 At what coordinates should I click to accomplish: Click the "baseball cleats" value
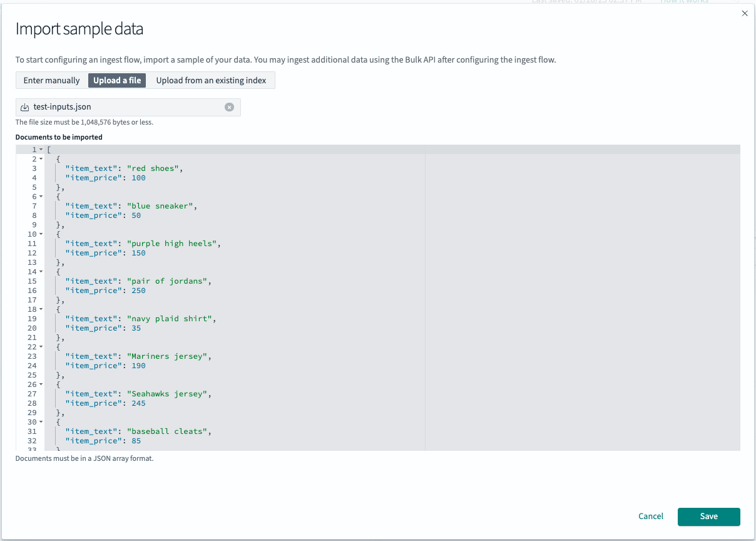167,431
